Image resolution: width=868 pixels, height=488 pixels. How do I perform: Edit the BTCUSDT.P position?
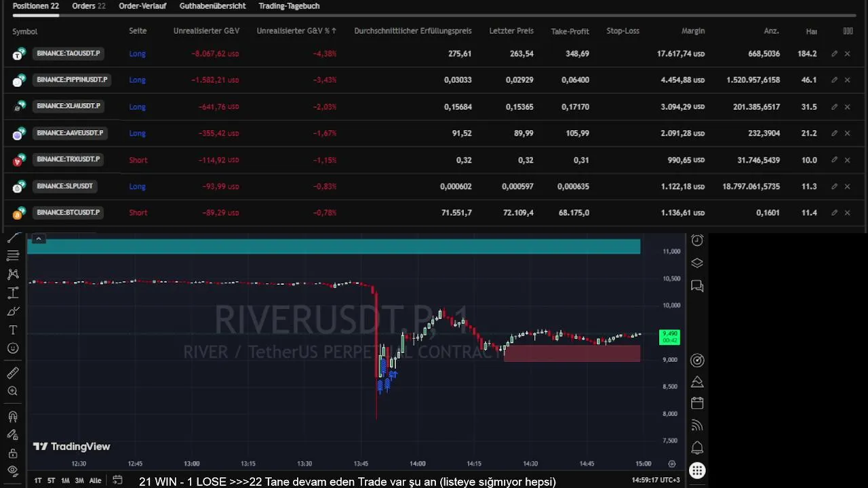(835, 213)
